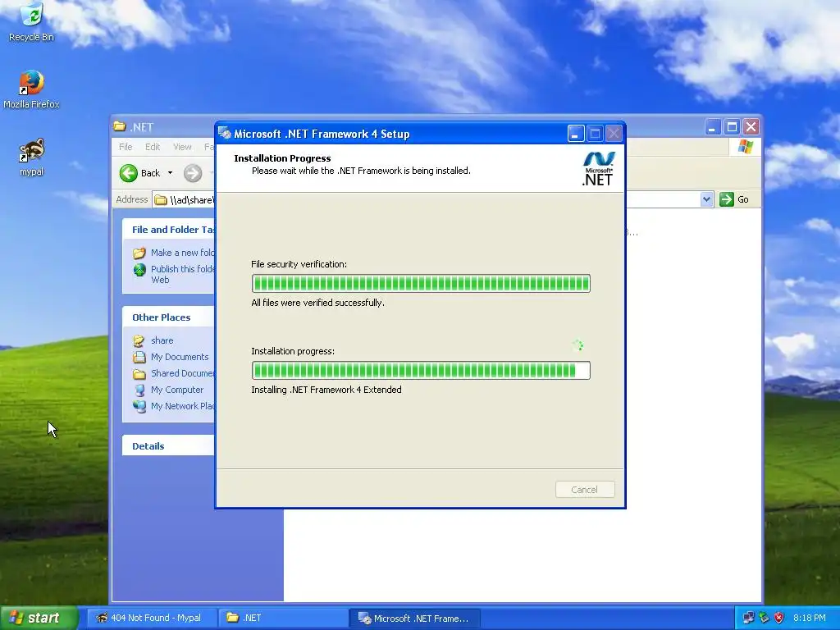Collapse the Details panel header

point(168,445)
